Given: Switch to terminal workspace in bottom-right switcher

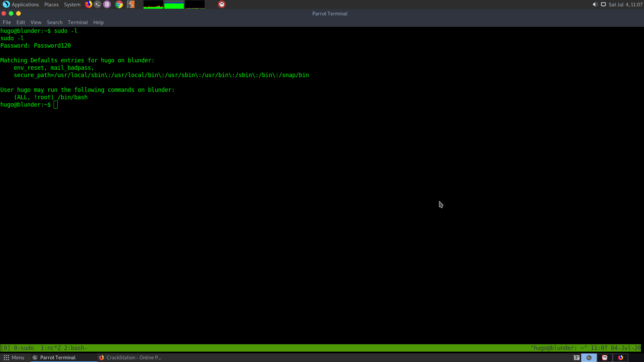Looking at the screenshot, I should click(589, 358).
